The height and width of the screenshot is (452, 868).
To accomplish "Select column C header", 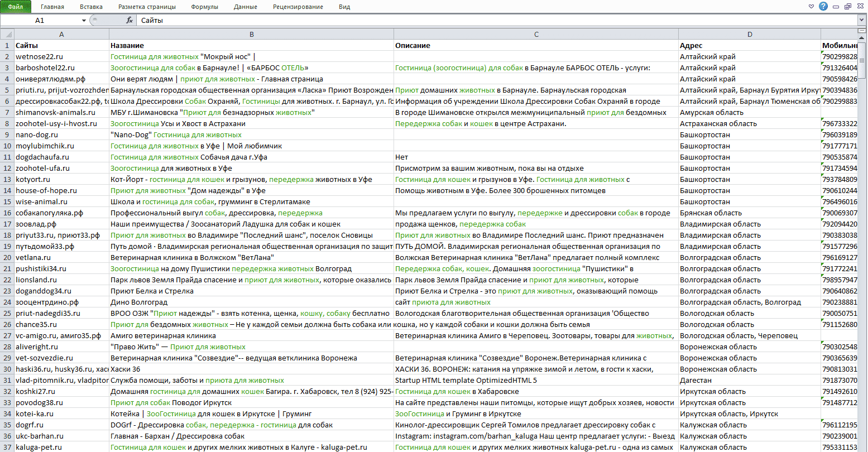I will click(x=536, y=34).
